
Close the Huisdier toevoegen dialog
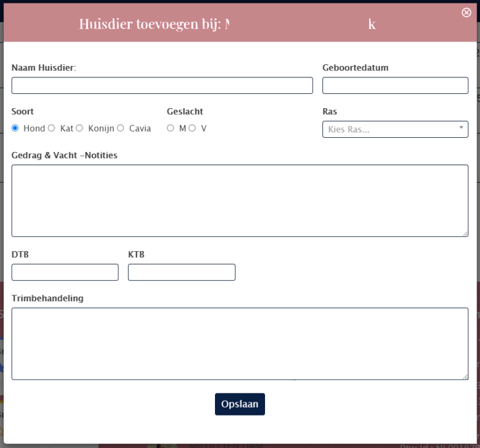(x=466, y=13)
